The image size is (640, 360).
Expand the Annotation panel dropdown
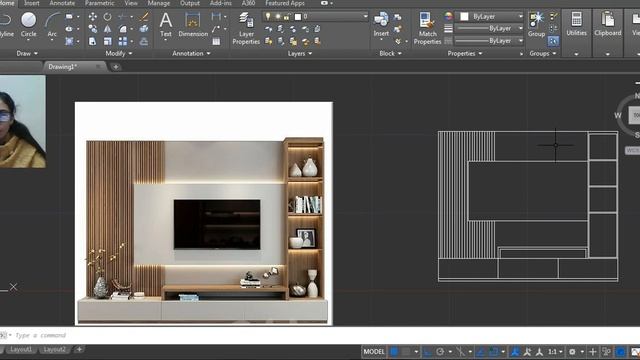191,53
